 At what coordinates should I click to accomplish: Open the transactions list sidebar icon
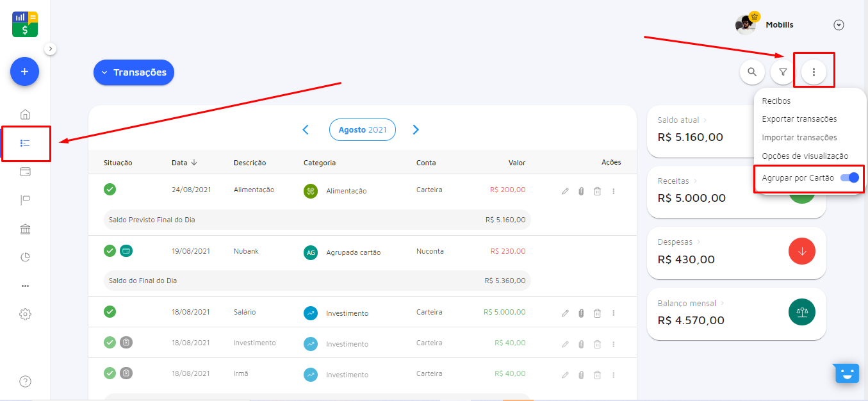point(25,143)
